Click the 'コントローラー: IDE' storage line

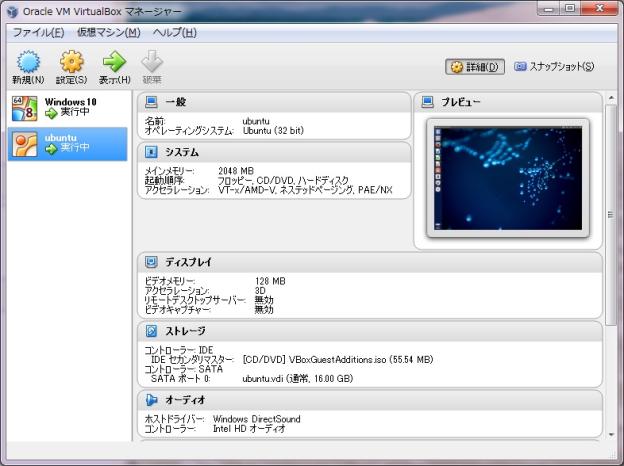pos(179,350)
